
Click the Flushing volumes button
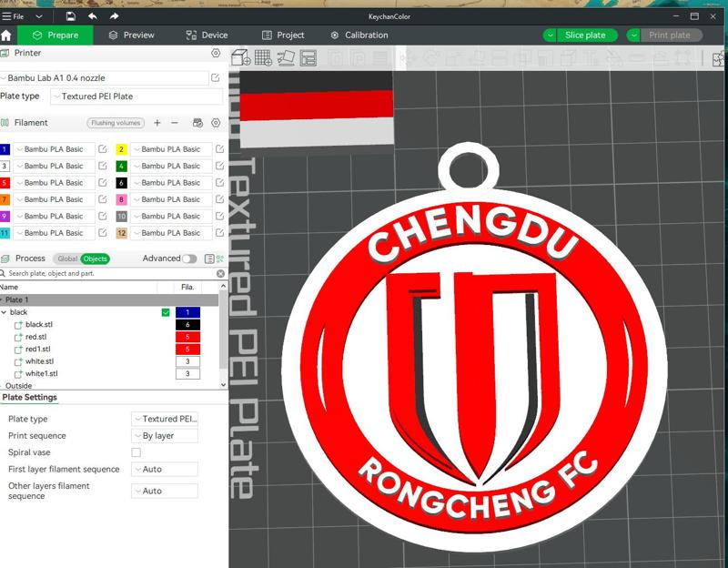click(x=116, y=123)
